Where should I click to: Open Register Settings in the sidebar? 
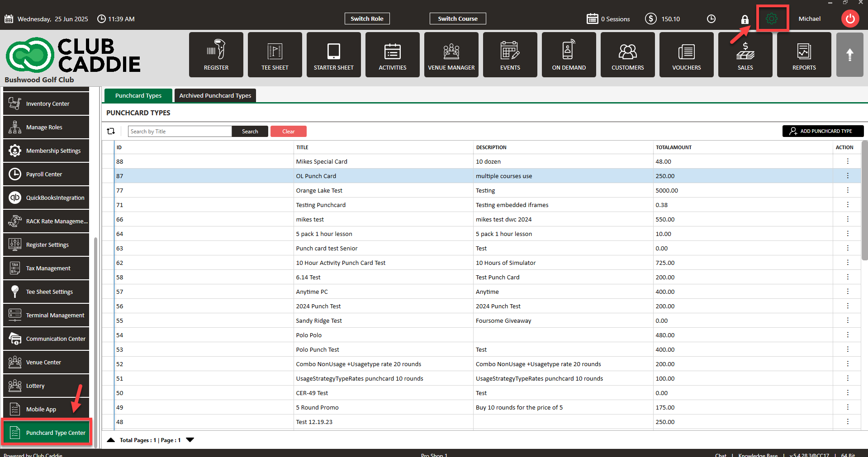coord(46,245)
